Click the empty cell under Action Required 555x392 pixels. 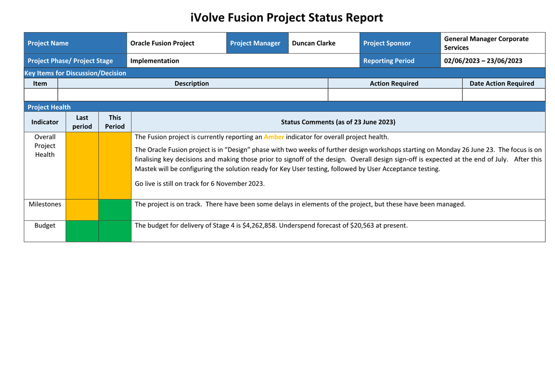(x=395, y=95)
